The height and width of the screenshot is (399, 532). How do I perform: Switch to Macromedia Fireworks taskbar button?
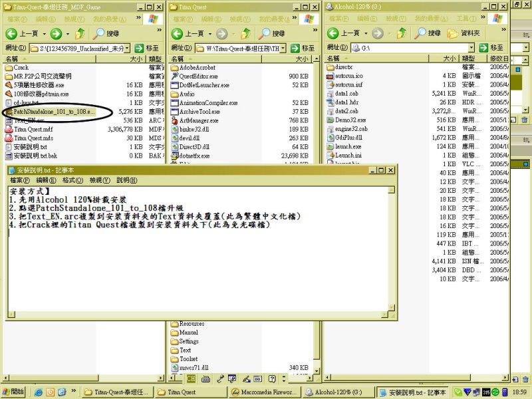point(264,392)
